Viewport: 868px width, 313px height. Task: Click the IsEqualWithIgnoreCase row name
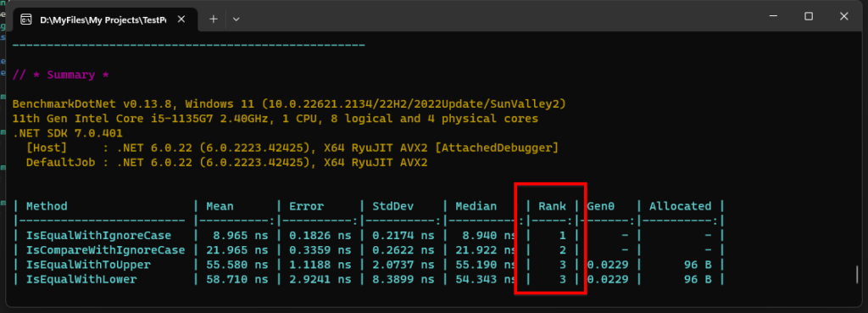[x=98, y=236]
